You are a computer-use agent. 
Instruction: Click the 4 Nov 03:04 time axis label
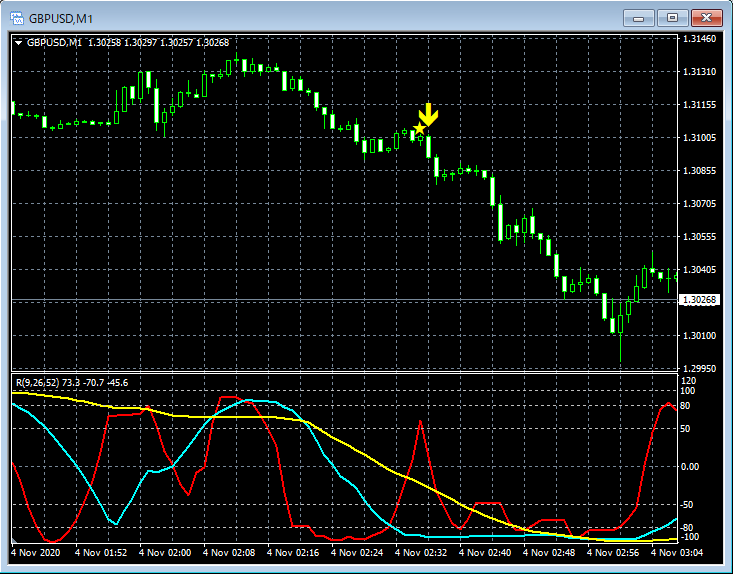(677, 552)
